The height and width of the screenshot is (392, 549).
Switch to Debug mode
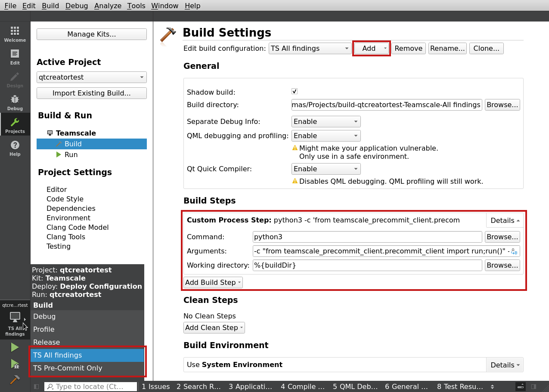point(15,103)
